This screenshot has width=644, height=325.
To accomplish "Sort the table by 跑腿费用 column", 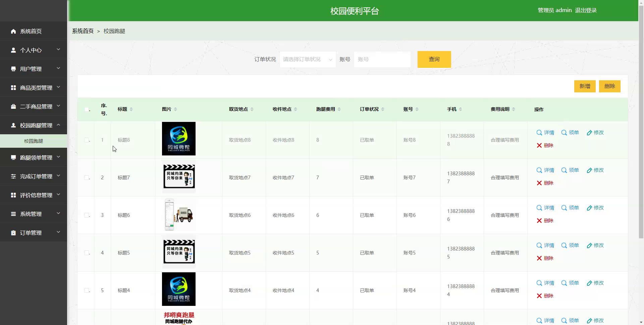I will (339, 109).
